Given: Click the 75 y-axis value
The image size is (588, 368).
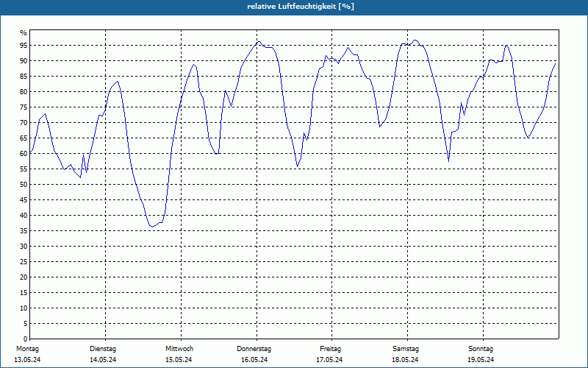Looking at the screenshot, I should tap(24, 107).
